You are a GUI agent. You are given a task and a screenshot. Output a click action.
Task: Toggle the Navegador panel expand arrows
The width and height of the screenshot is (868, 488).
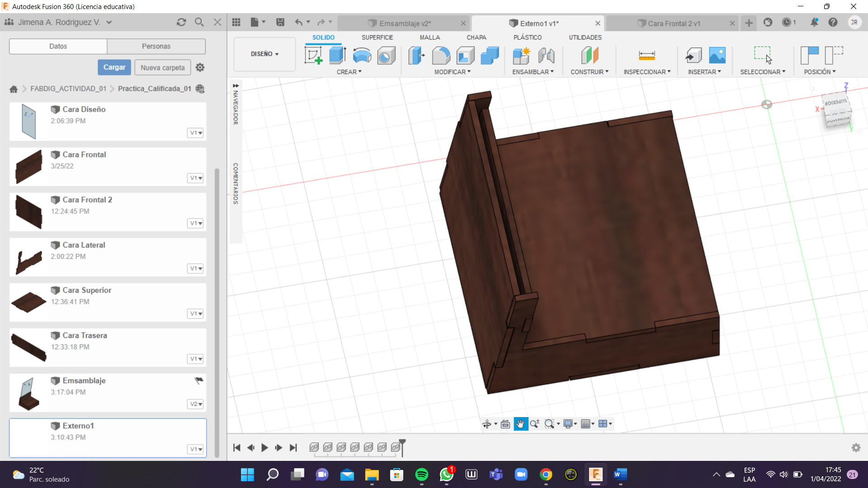[236, 85]
